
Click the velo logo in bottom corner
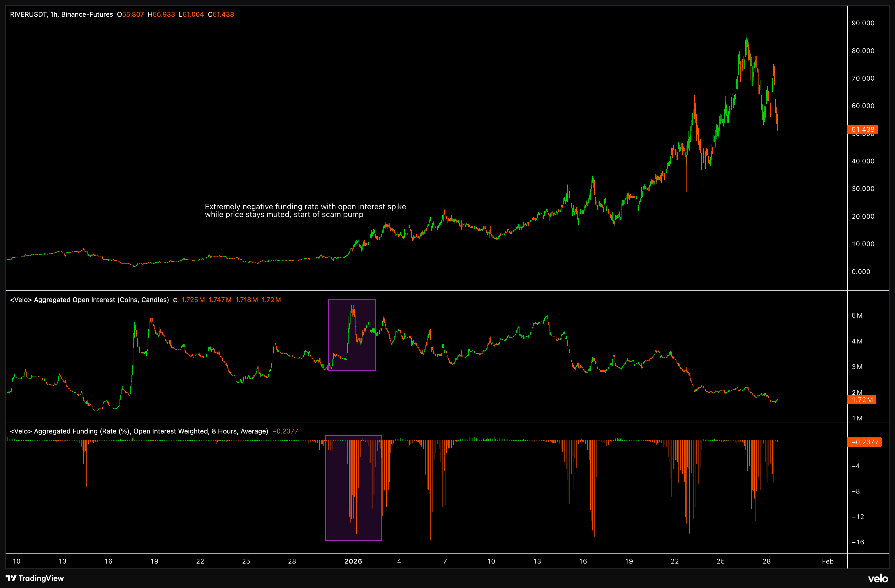[878, 579]
